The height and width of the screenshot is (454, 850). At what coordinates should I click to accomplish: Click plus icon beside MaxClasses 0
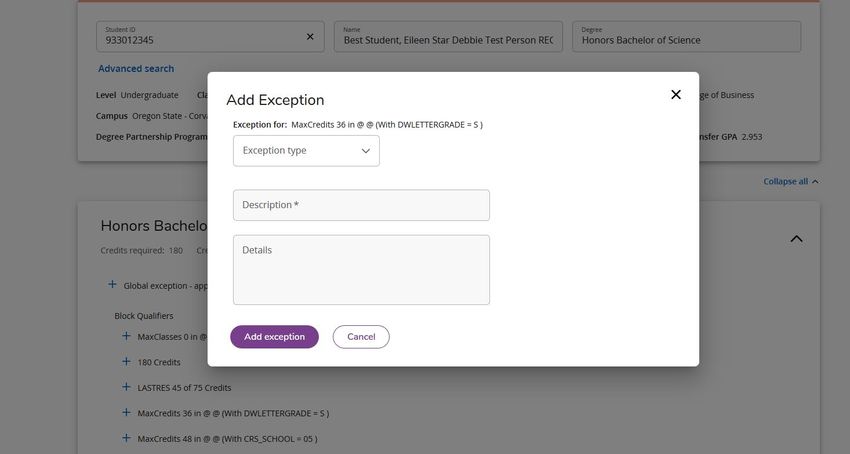[126, 336]
